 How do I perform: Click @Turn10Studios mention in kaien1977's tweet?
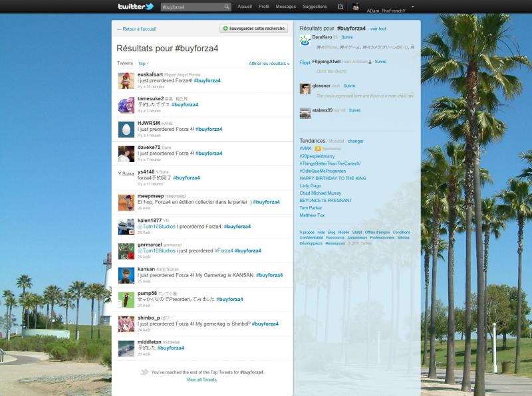click(156, 227)
